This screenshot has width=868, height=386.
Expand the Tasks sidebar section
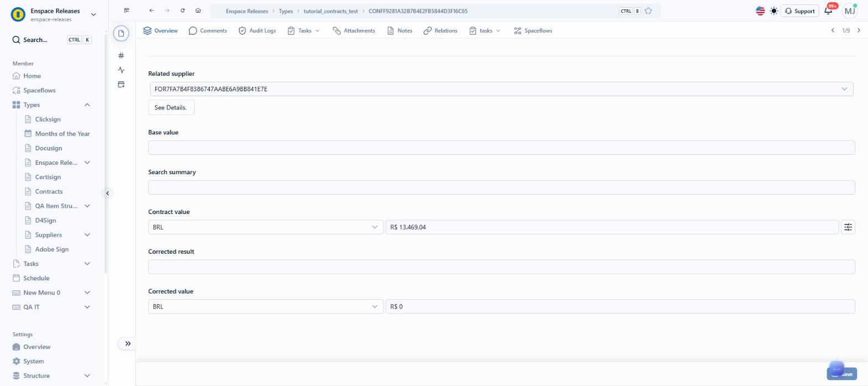click(87, 264)
